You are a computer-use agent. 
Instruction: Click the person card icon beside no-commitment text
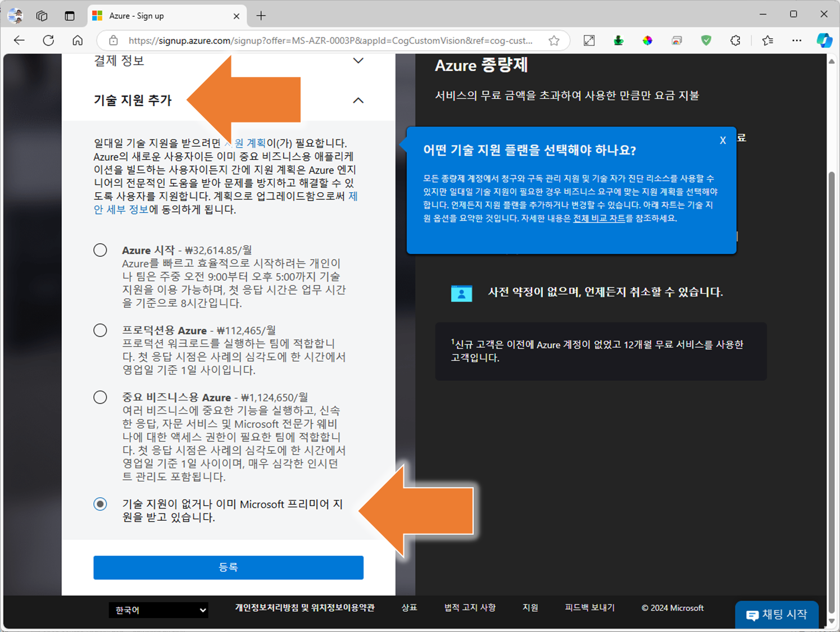point(461,293)
